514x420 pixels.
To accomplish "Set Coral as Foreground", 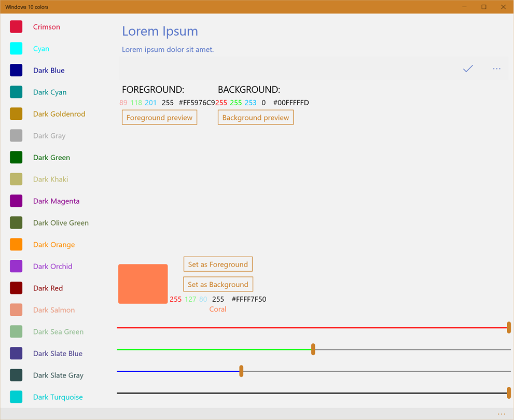I will pos(218,264).
